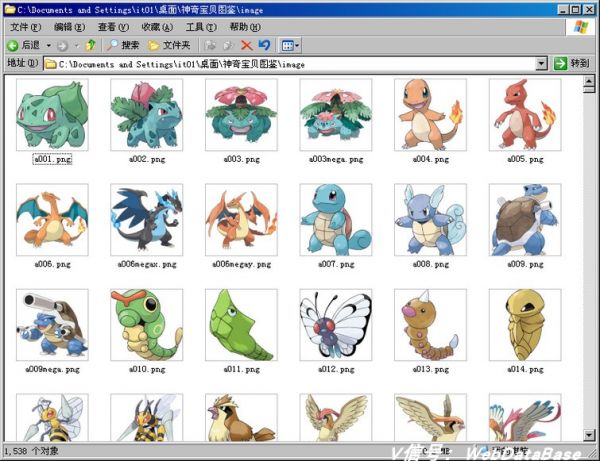Click the scrollbar up arrow
Screen dimensions: 600x461
pyautogui.click(x=589, y=81)
